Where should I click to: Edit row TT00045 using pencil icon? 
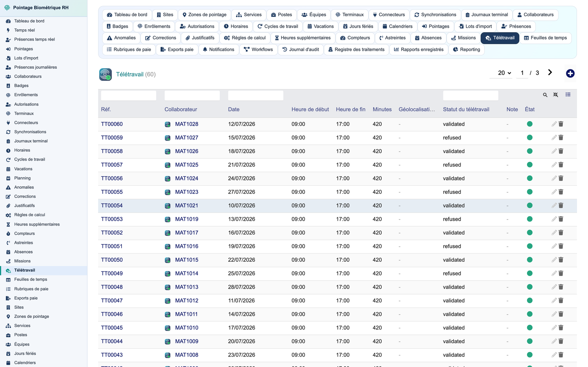(x=554, y=328)
